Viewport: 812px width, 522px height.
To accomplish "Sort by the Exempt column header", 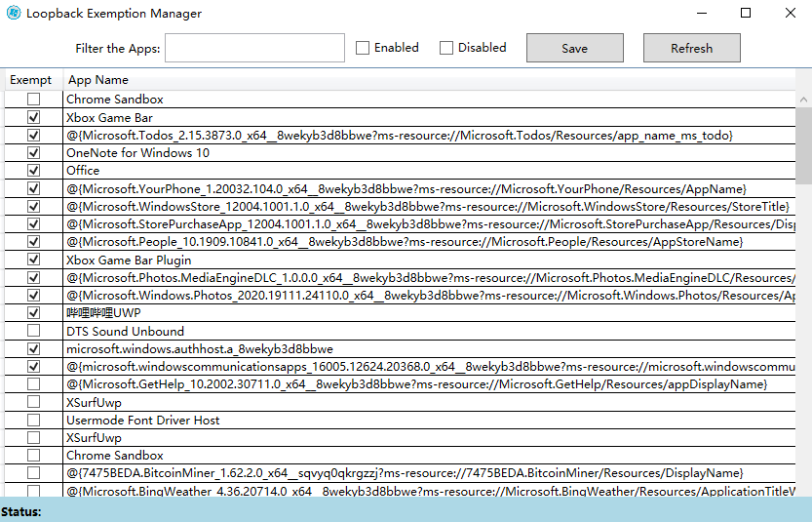I will 31,80.
